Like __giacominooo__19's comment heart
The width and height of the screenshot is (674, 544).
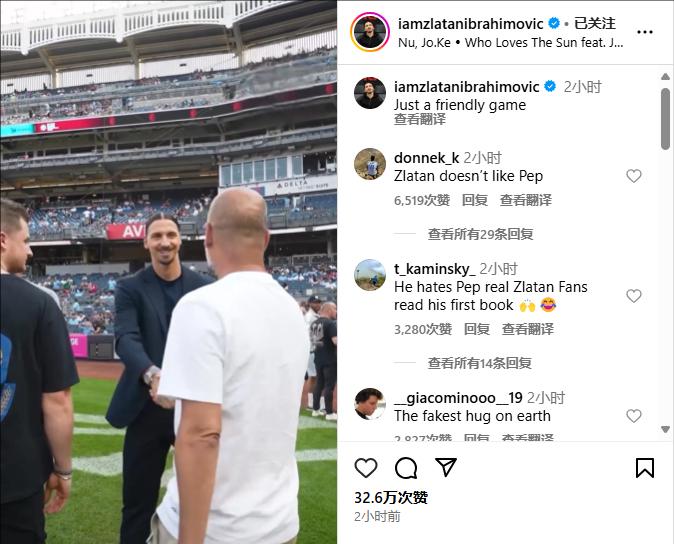pos(634,416)
